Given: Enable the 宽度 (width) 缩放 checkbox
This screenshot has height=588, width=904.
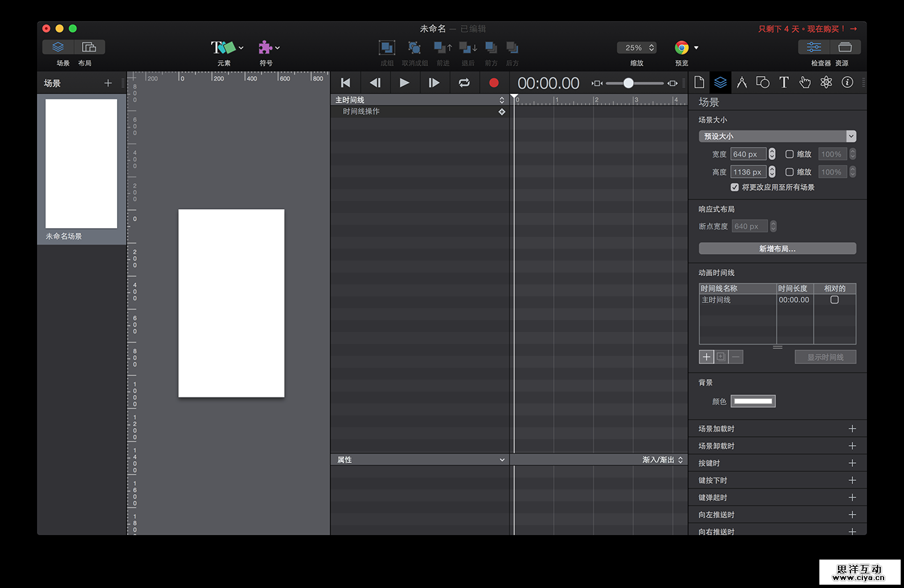Looking at the screenshot, I should [789, 154].
